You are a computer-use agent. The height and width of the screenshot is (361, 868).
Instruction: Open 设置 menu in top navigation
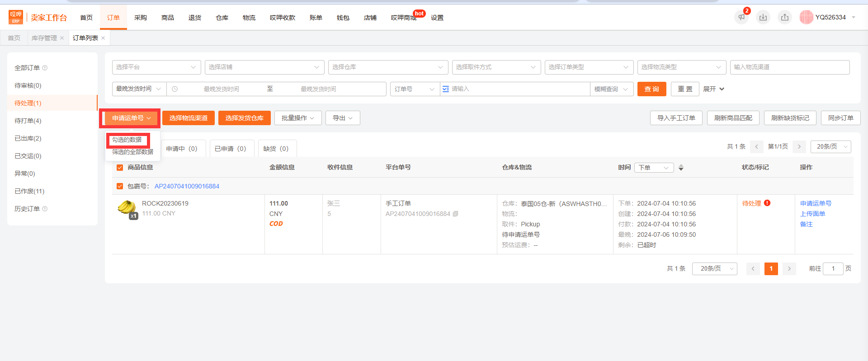(x=437, y=18)
